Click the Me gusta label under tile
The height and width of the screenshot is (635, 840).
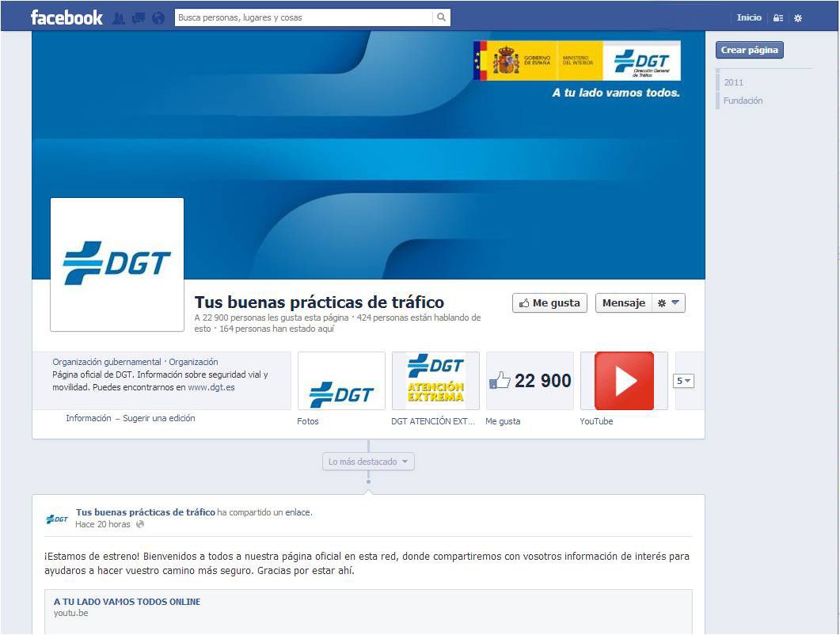coord(503,421)
